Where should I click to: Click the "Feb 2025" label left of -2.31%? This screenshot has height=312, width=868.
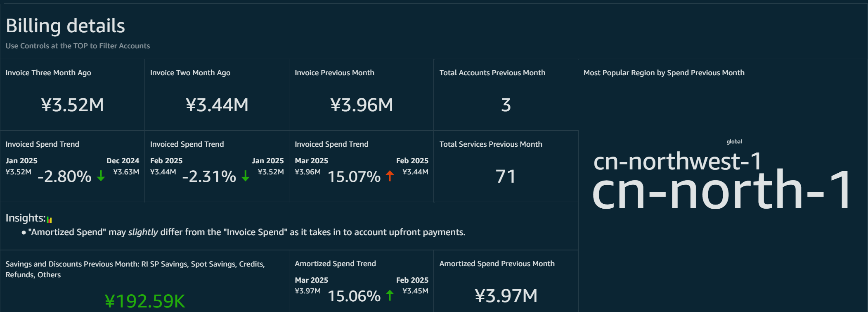click(166, 161)
